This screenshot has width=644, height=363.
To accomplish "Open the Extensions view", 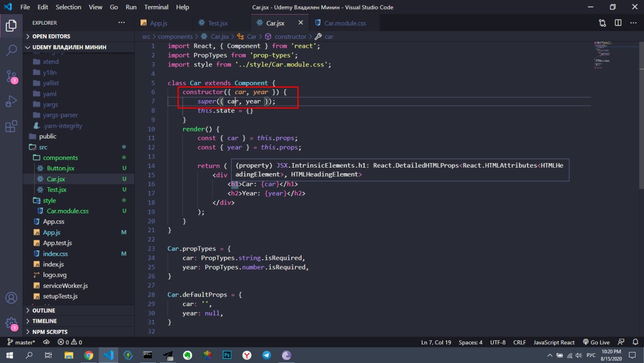I will tap(11, 127).
